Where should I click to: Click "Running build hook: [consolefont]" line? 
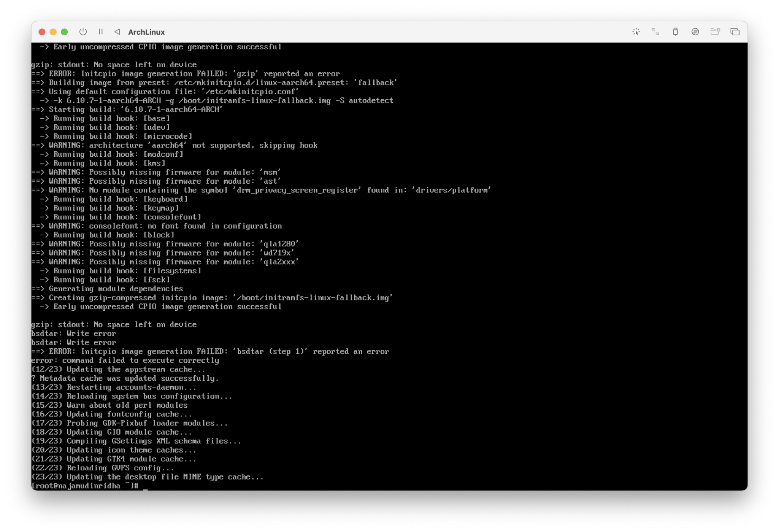pos(121,217)
